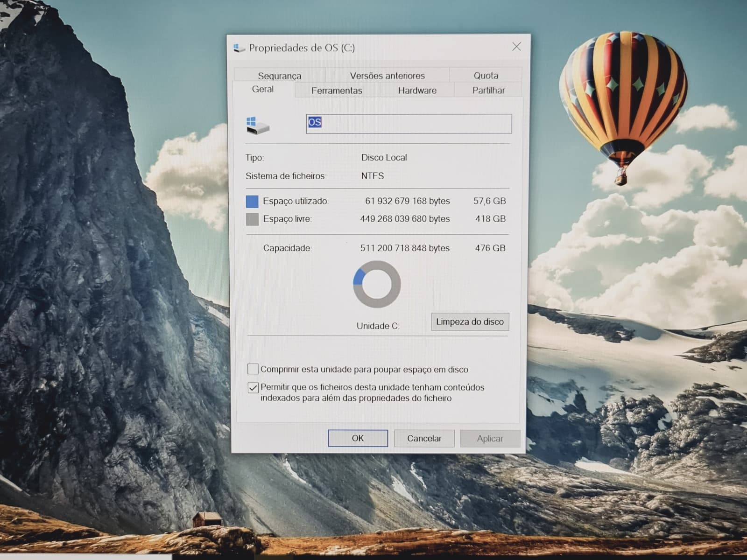Viewport: 747px width, 560px height.
Task: Enable Comprimir esta unidade checkbox
Action: click(253, 369)
